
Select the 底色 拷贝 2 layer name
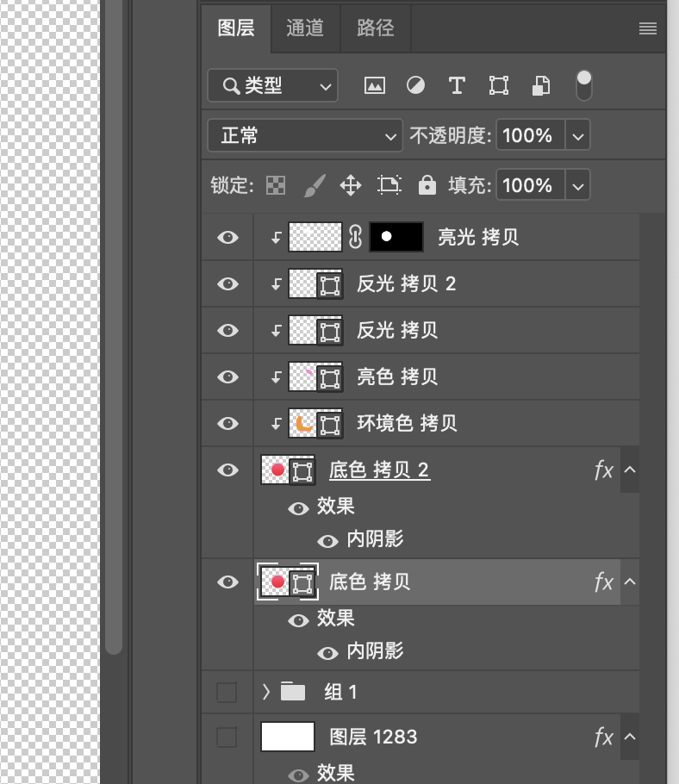[x=379, y=470]
